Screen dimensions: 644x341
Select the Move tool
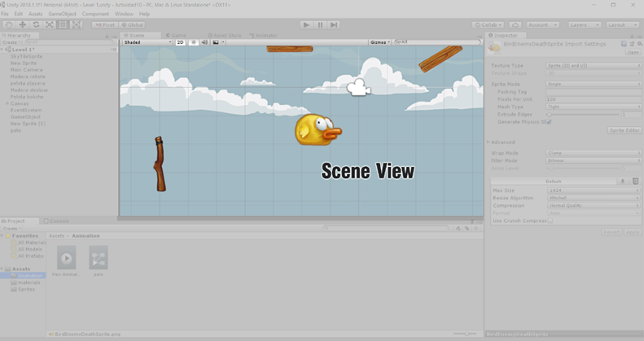23,24
